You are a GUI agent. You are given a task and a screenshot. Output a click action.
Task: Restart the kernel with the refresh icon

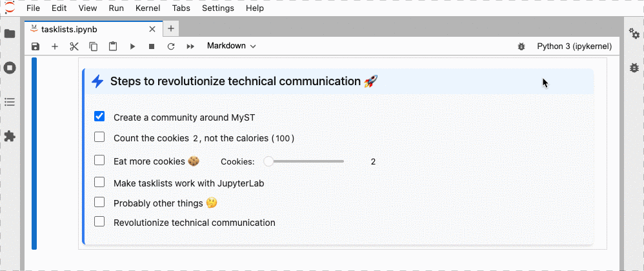[171, 46]
